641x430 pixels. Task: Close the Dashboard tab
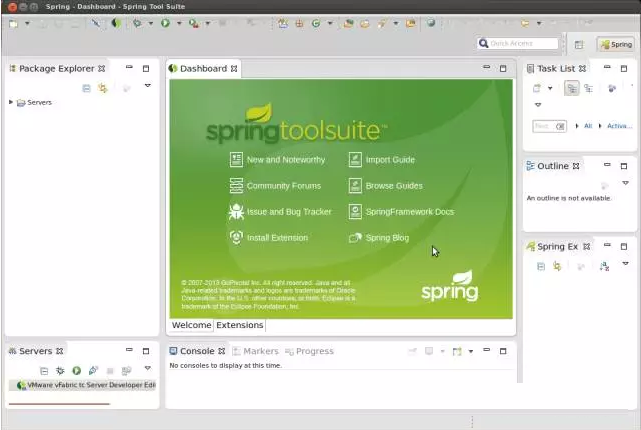point(234,69)
